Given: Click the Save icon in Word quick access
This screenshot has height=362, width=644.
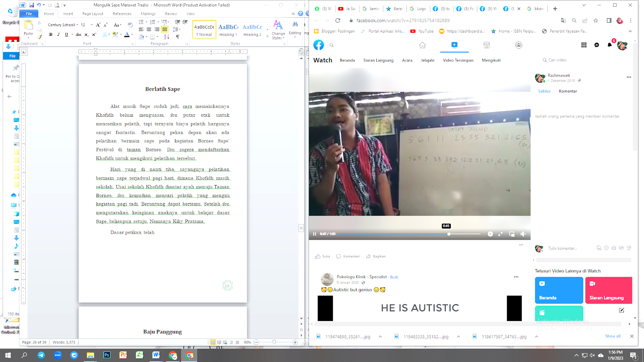Looking at the screenshot, I should tap(31, 5).
